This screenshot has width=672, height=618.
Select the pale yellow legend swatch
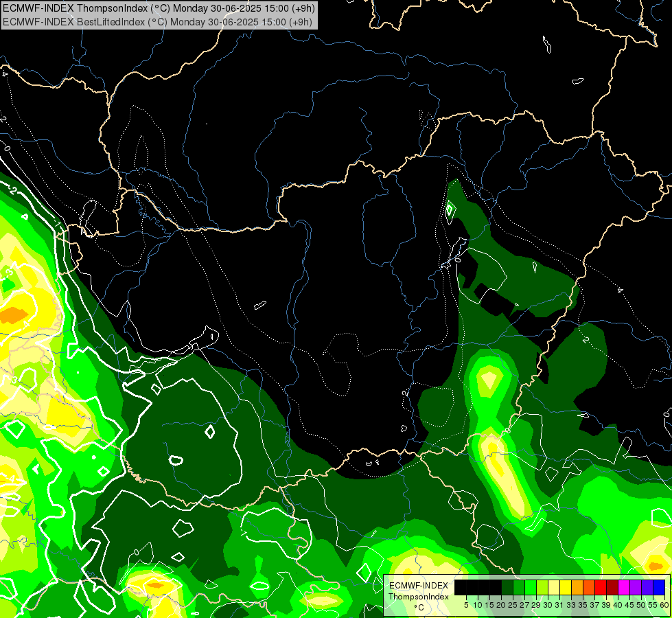554,587
